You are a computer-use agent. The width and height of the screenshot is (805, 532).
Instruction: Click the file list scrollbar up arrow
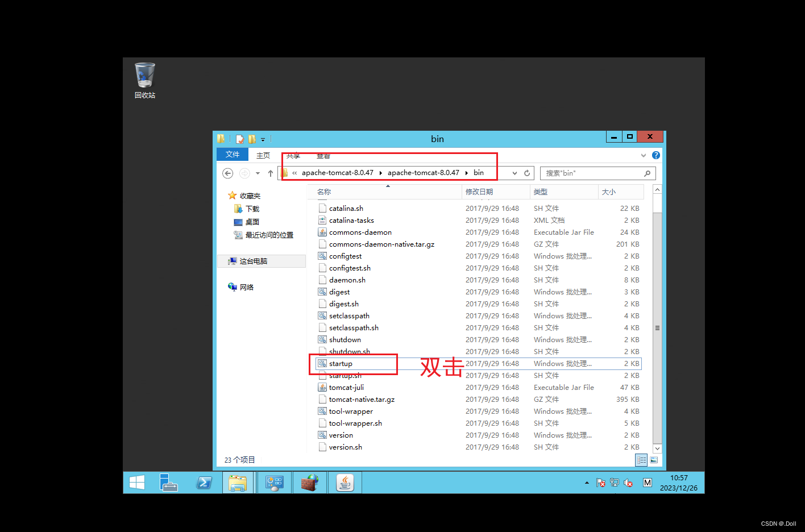point(657,189)
